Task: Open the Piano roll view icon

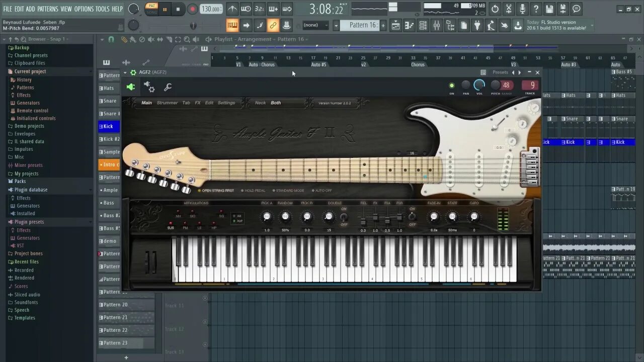Action: tap(409, 25)
